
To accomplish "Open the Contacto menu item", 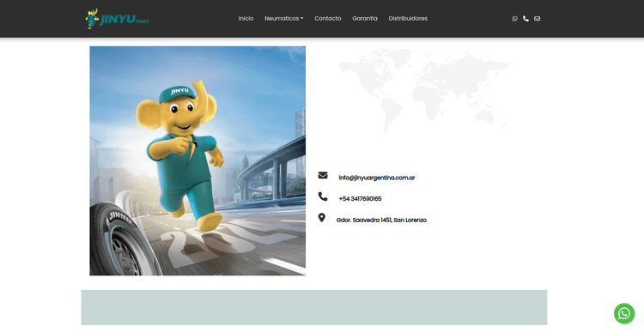I will (x=328, y=19).
